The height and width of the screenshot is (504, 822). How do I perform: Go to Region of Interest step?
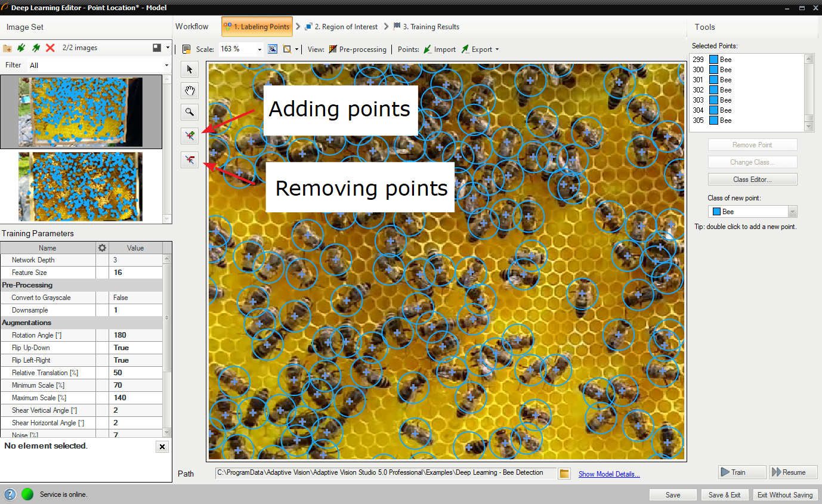click(x=341, y=27)
